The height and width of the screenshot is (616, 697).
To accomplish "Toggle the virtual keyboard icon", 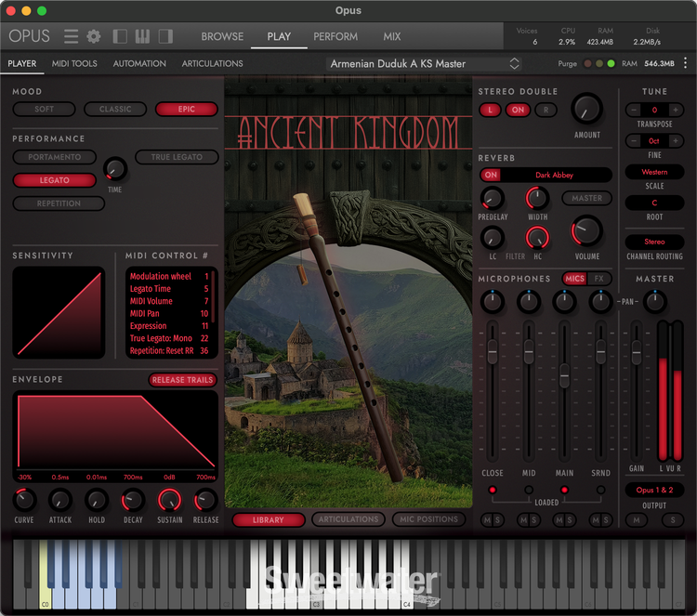I will (x=143, y=36).
